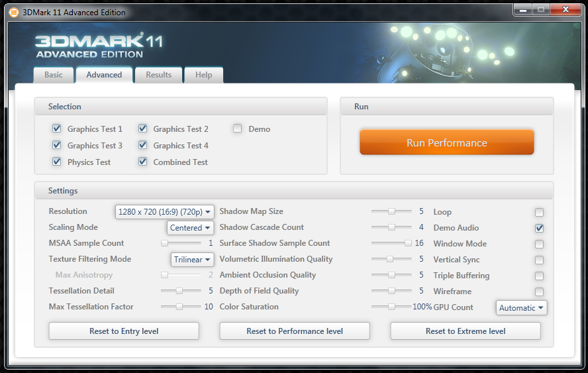588x373 pixels.
Task: Click the MSAA Sample Count slider
Action: point(181,243)
